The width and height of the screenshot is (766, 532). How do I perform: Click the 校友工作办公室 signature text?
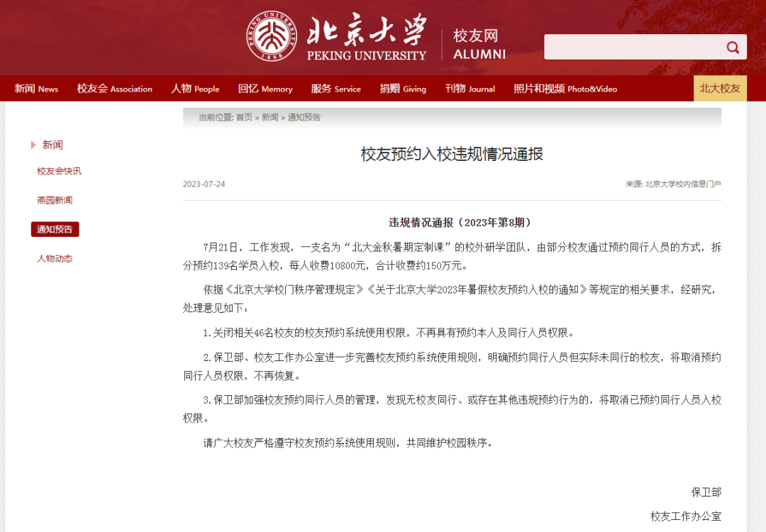[x=686, y=516]
